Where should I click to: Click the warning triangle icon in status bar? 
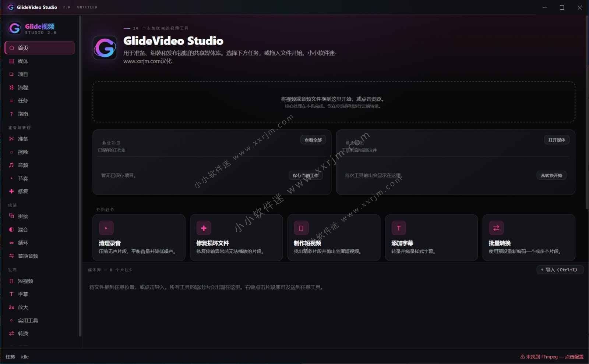click(522, 357)
